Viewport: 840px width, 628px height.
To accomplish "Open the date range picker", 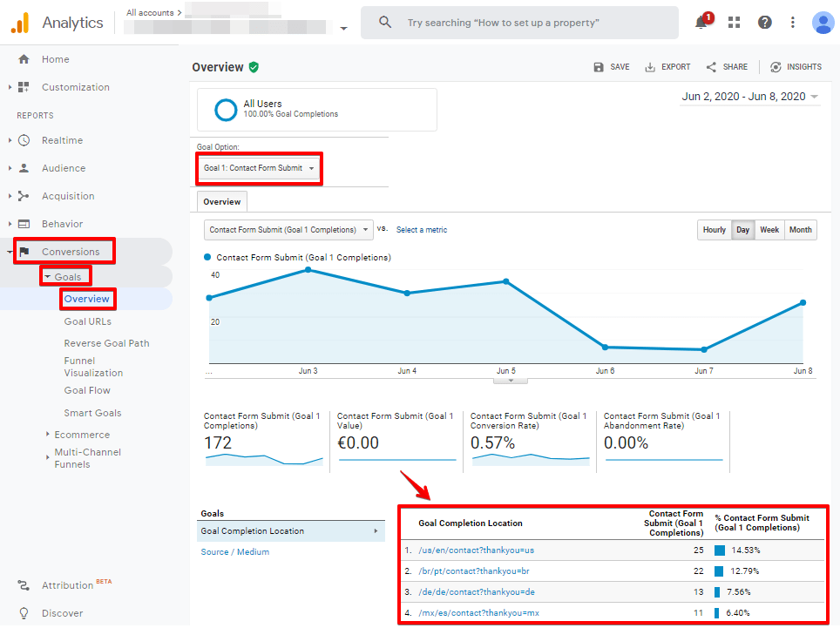I will tap(749, 97).
